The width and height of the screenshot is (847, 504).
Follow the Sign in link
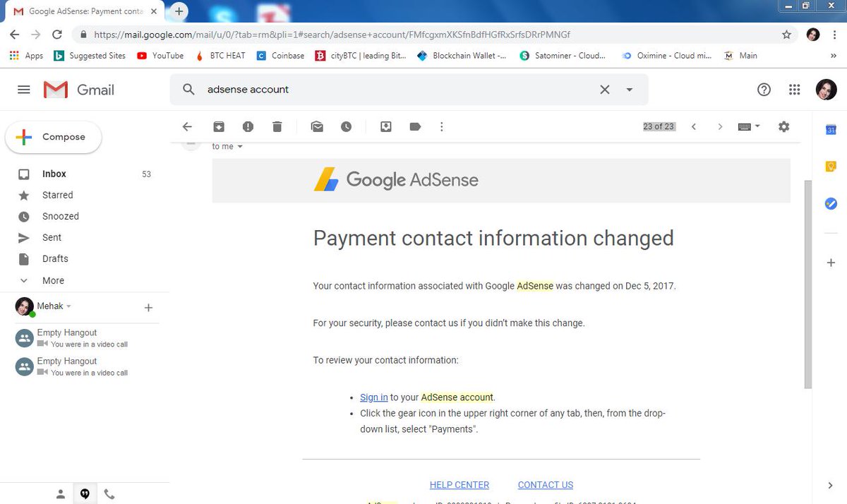point(373,397)
